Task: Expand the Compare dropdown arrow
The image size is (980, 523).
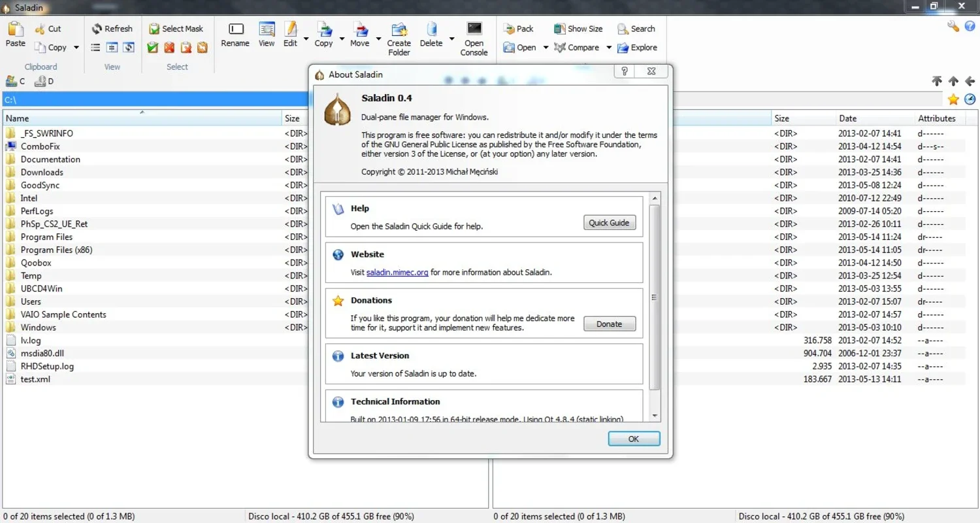Action: point(608,47)
